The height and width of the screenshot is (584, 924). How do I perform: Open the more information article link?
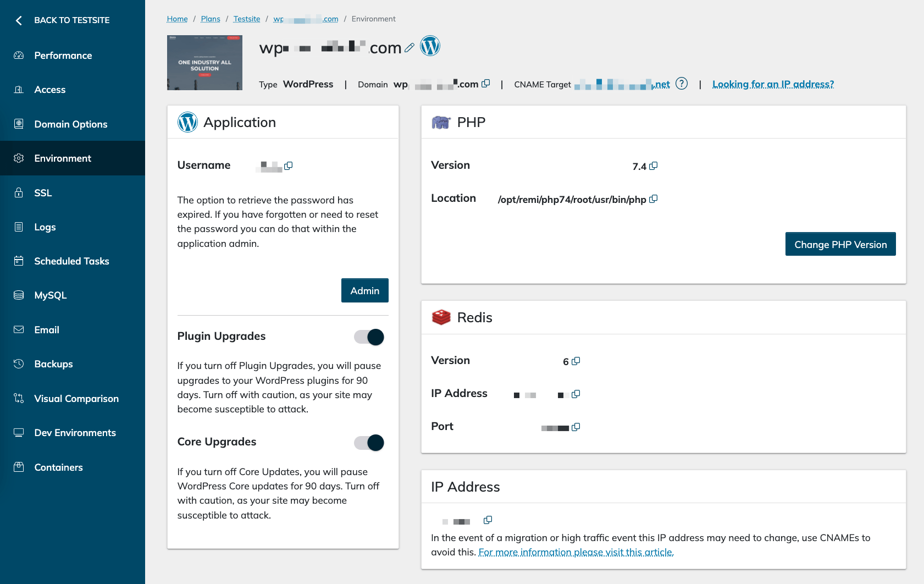tap(576, 552)
